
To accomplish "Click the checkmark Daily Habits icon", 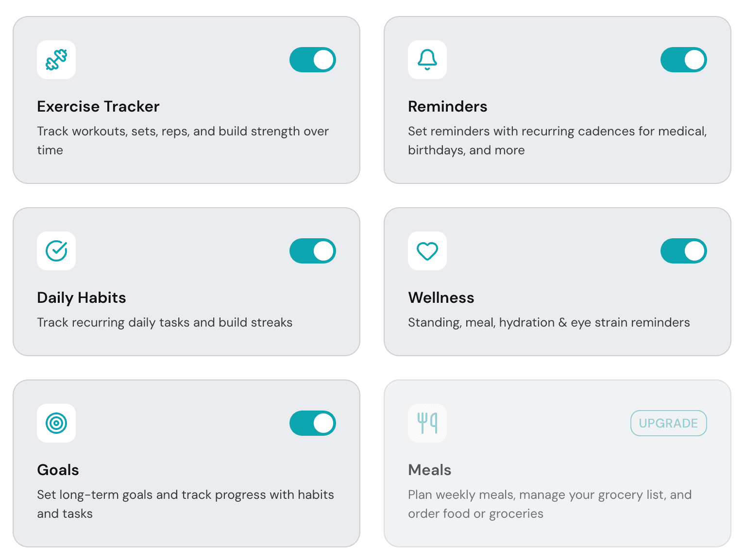I will (56, 251).
